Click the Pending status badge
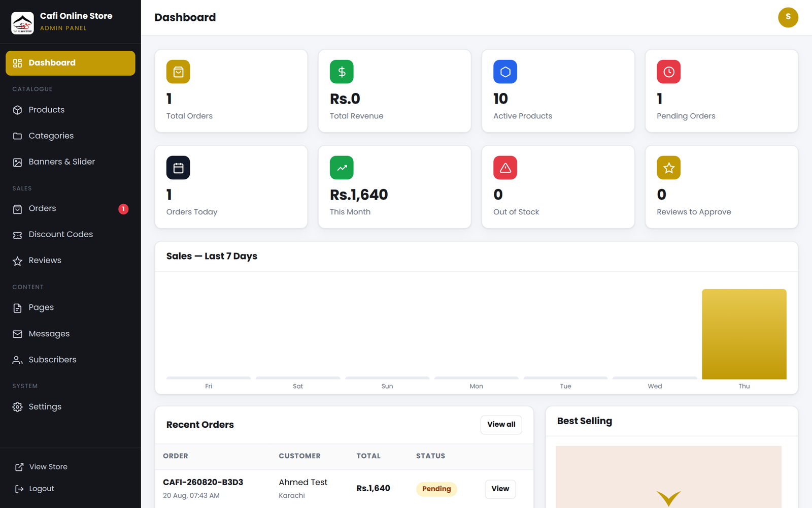Image resolution: width=812 pixels, height=508 pixels. (x=436, y=489)
